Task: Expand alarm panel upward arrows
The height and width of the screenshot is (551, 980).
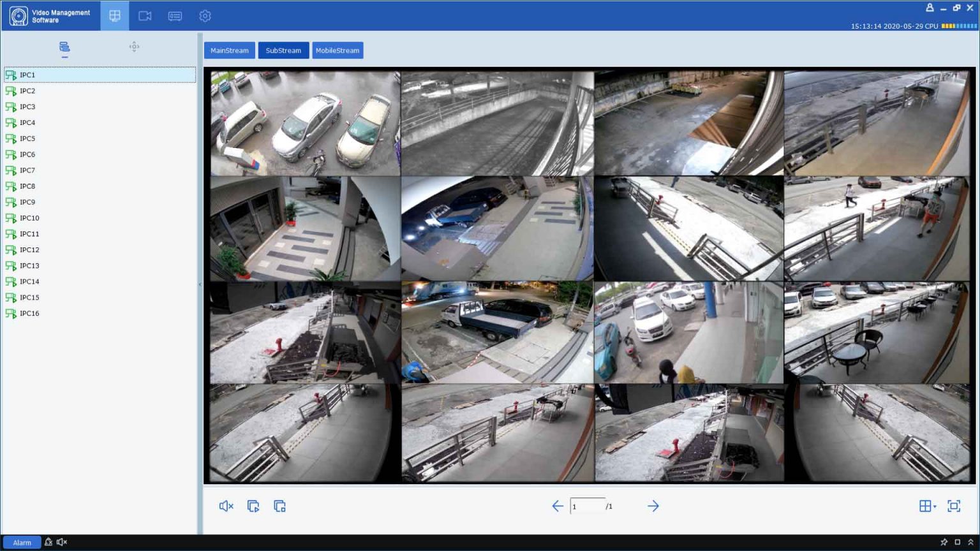Action: (x=970, y=542)
